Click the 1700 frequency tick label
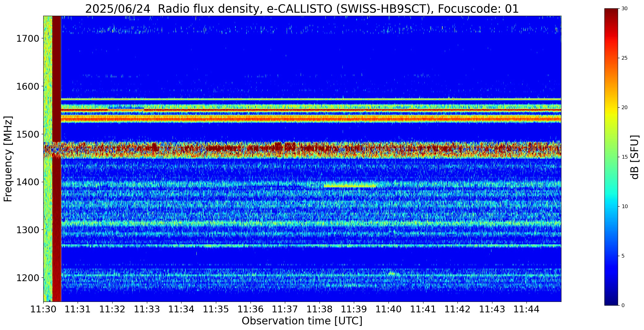This screenshot has height=330, width=644. pos(28,39)
